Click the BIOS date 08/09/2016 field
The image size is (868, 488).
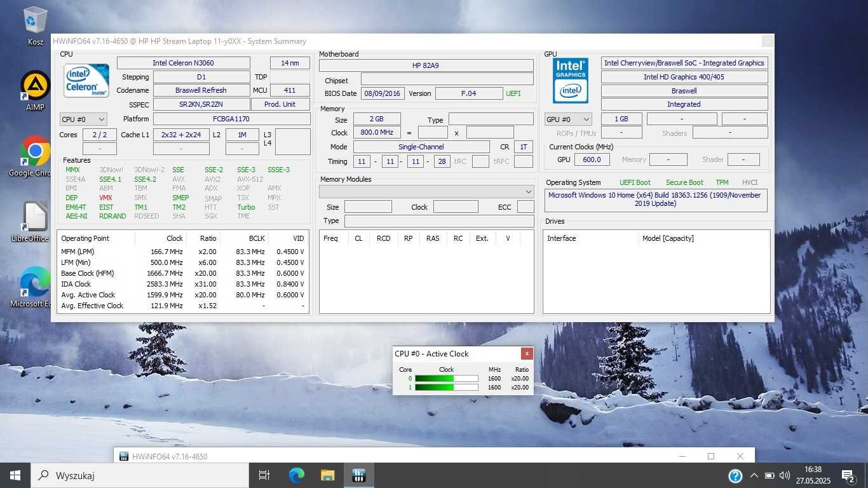(x=382, y=93)
